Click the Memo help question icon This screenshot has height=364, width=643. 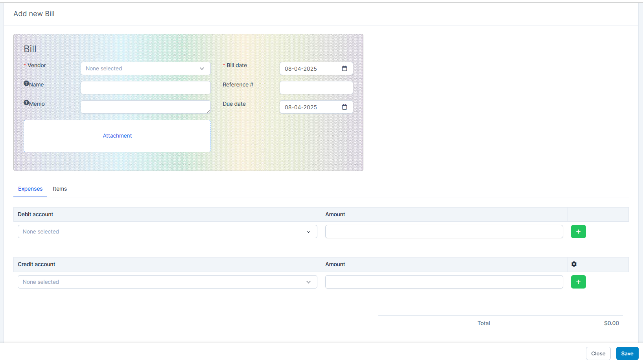(26, 103)
